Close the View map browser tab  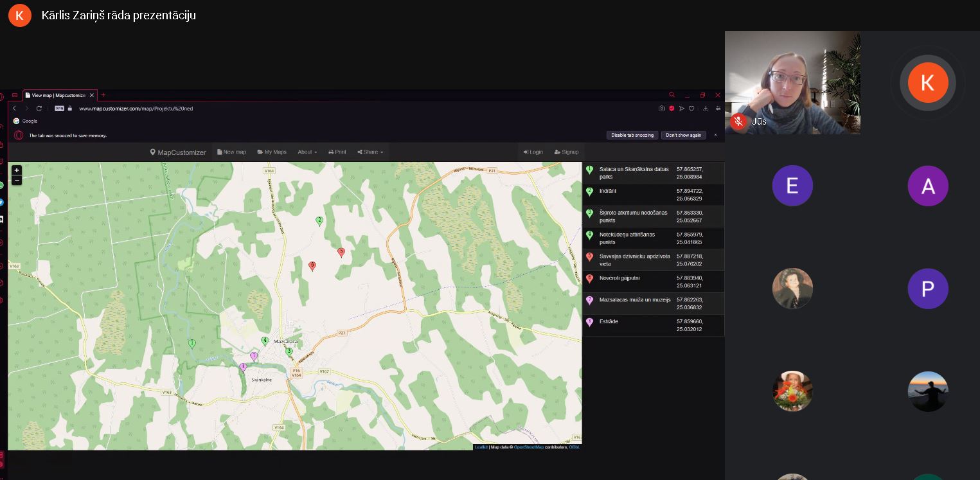(92, 95)
